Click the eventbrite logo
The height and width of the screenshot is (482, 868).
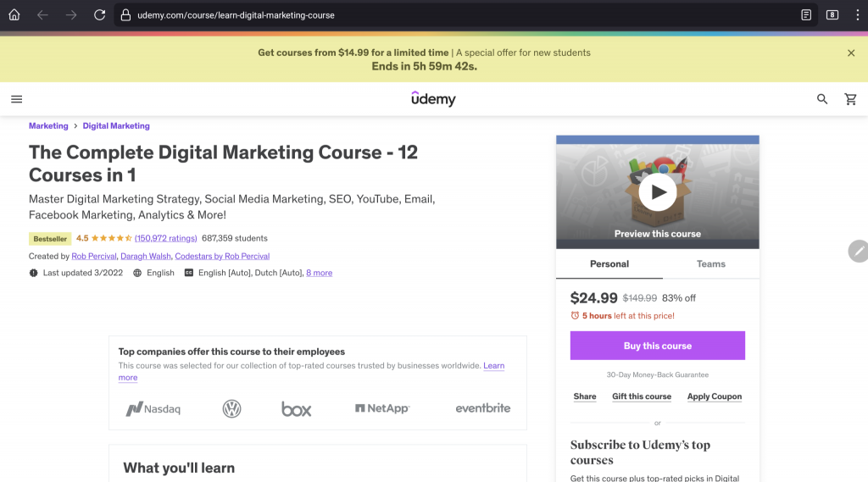[482, 407]
